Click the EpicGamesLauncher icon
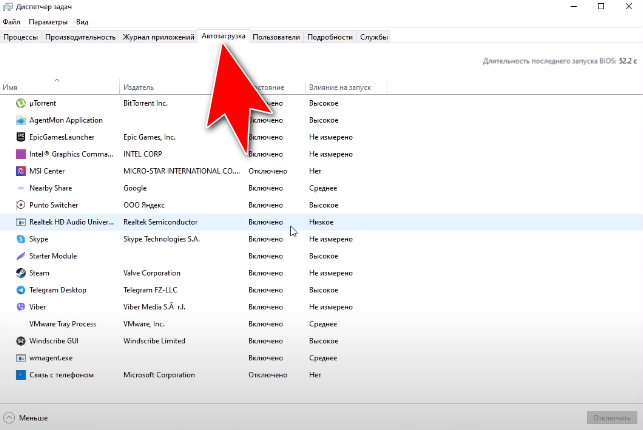 21,137
